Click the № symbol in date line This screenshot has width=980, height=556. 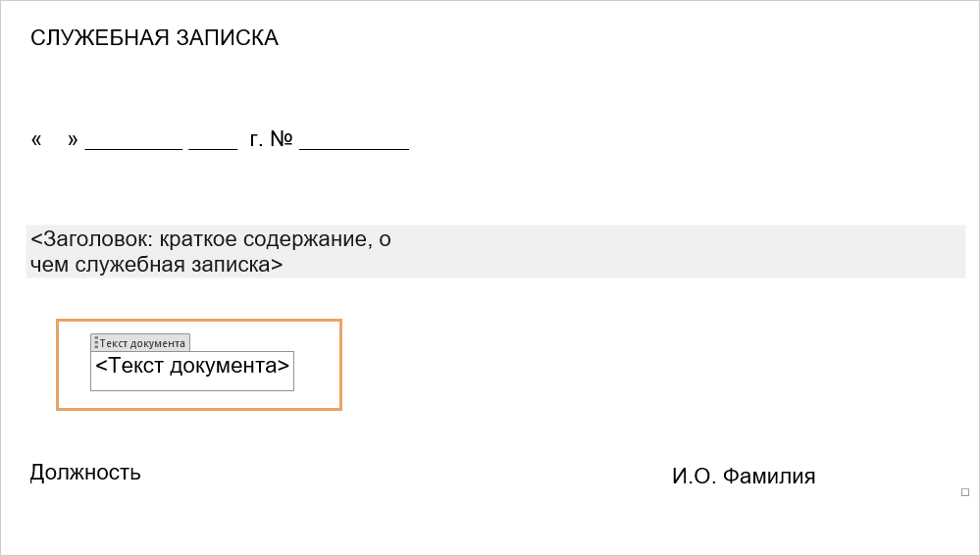coord(282,138)
